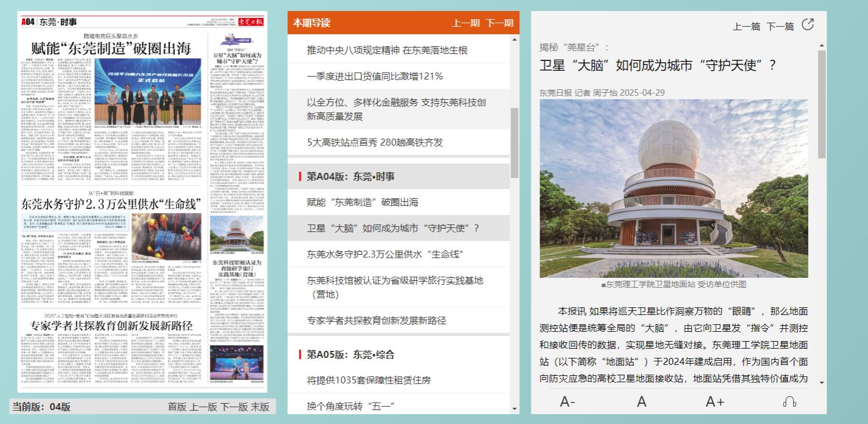Increase font size with A+ button
The height and width of the screenshot is (424, 868).
point(715,401)
